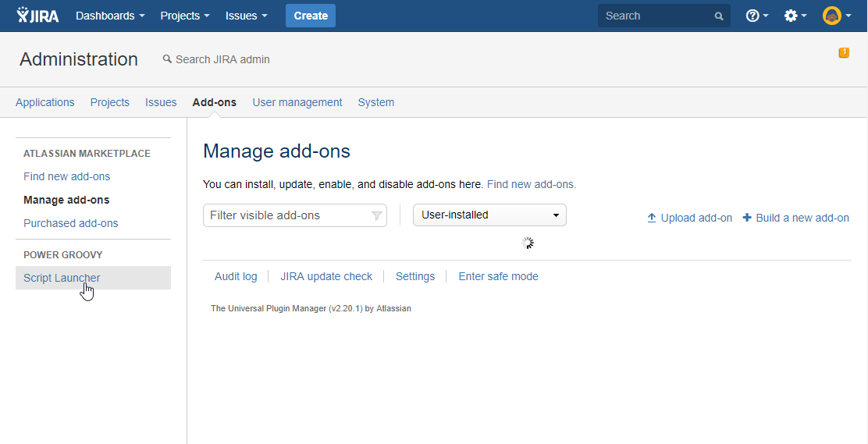
Task: Open the administration gear menu
Action: (795, 16)
